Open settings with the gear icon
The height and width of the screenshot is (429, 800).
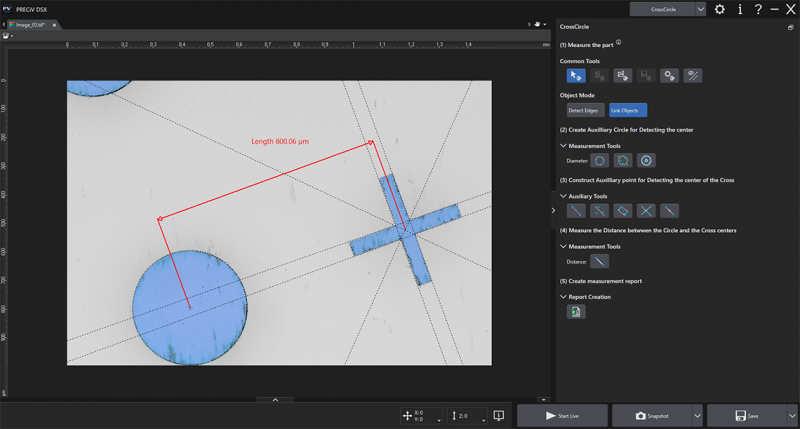(720, 9)
